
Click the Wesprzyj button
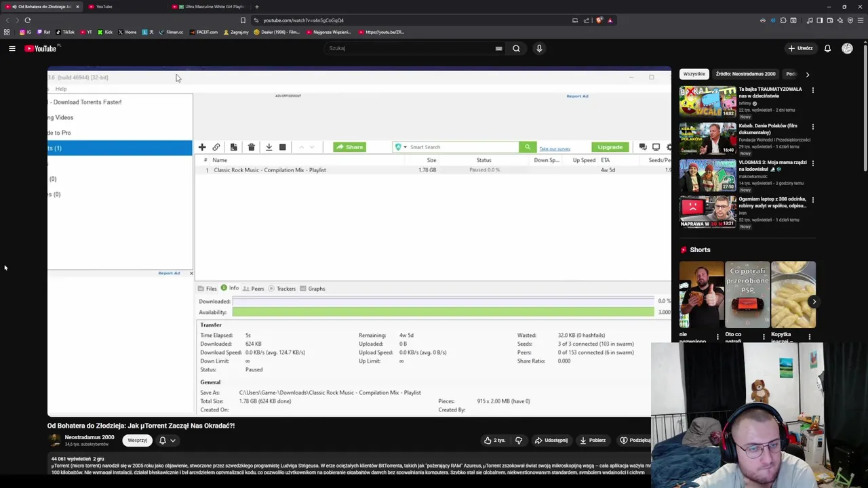coord(138,441)
